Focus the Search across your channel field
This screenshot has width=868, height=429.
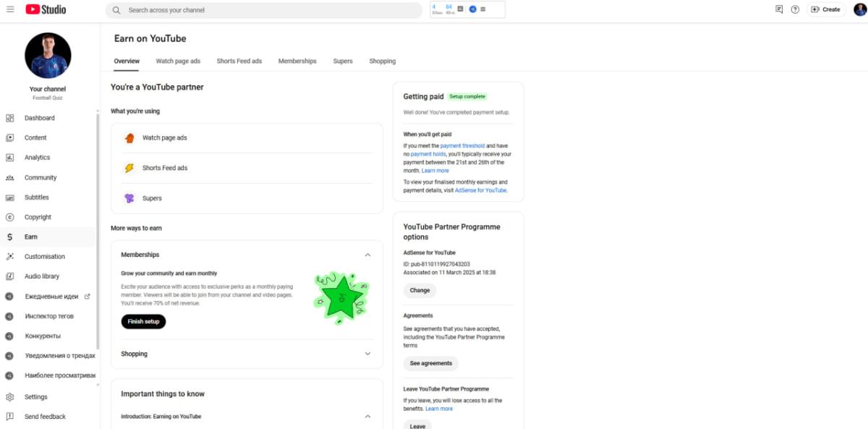pos(264,10)
